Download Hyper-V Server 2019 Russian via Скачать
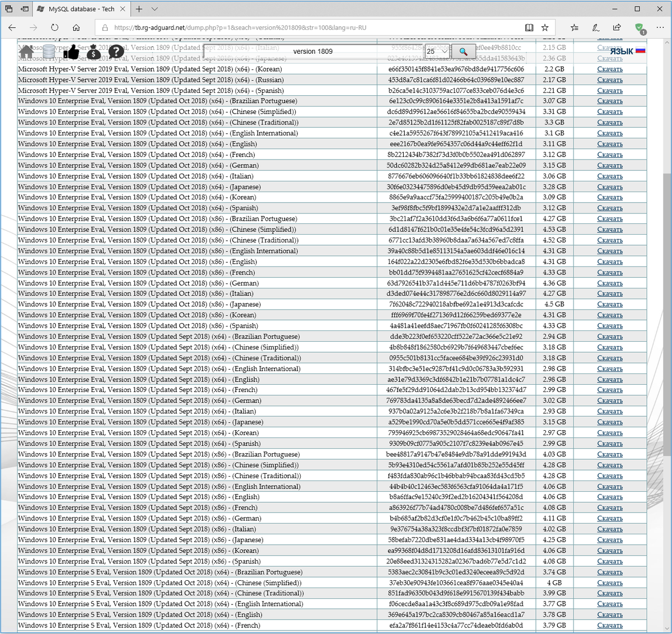Screen dimensions: 672x634 pyautogui.click(x=610, y=80)
